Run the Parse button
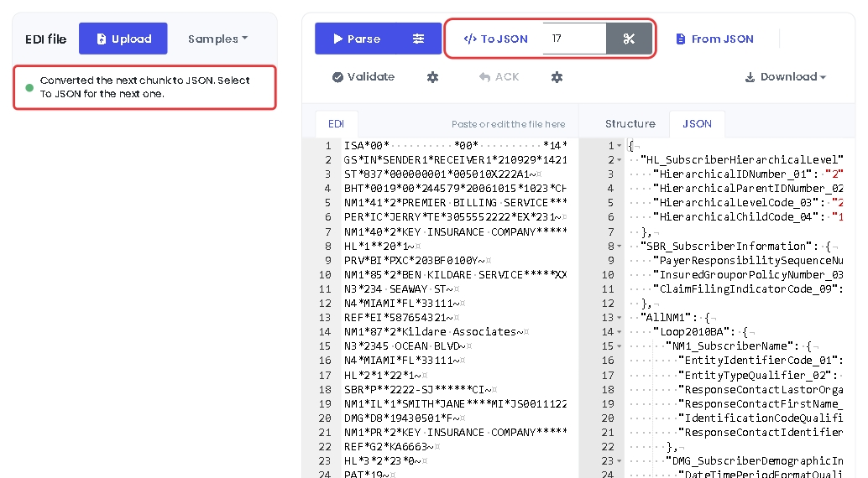Viewport: 868px width, 478px height. [357, 39]
